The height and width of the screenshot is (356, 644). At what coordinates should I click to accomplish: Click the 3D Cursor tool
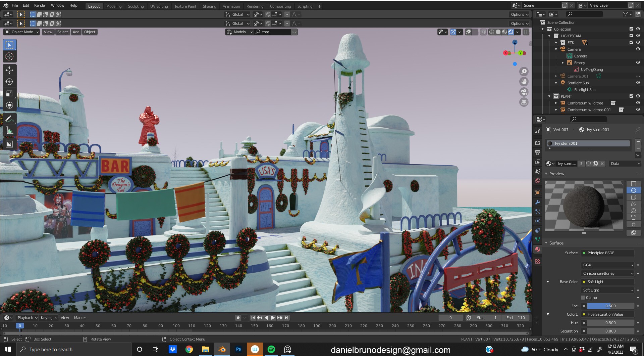(x=9, y=56)
